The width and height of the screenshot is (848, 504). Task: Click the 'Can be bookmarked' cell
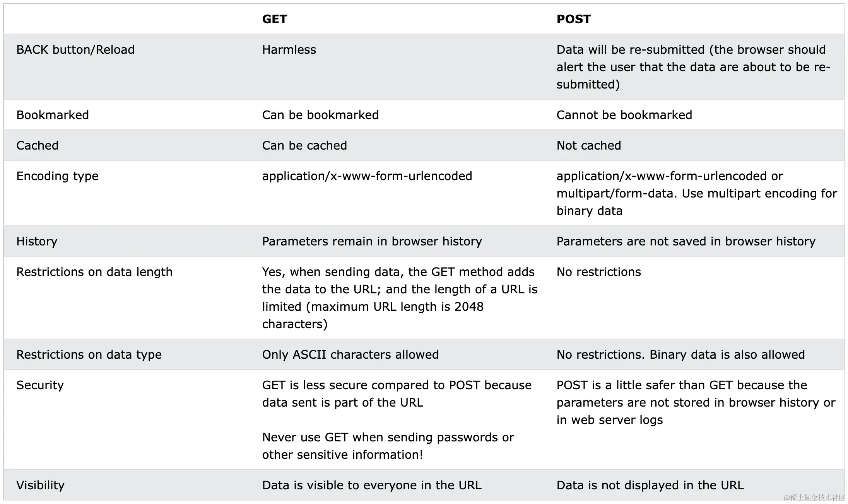point(320,115)
